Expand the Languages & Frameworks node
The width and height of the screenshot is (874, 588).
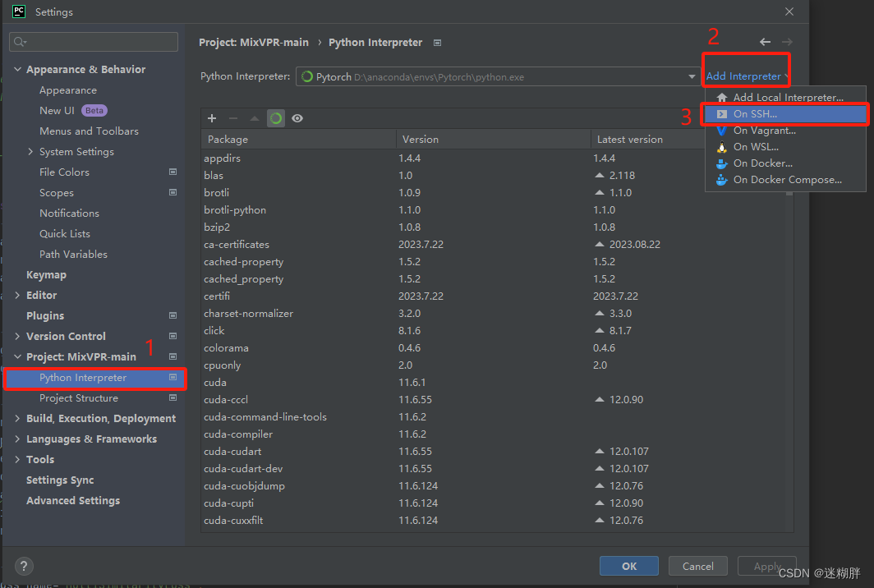pyautogui.click(x=17, y=439)
